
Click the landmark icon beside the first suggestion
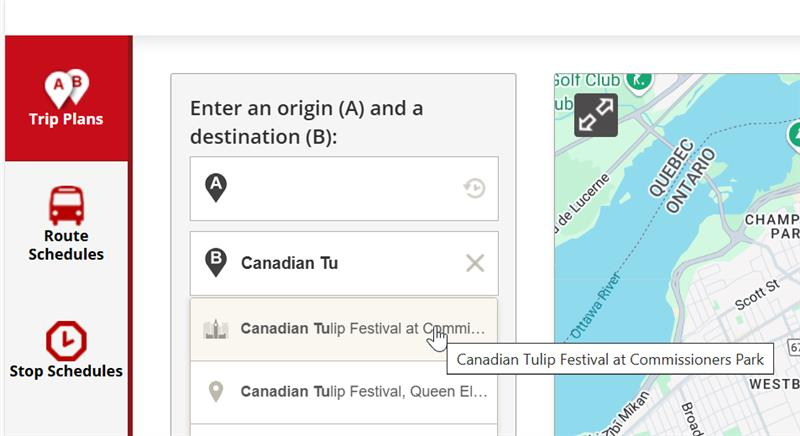point(216,329)
